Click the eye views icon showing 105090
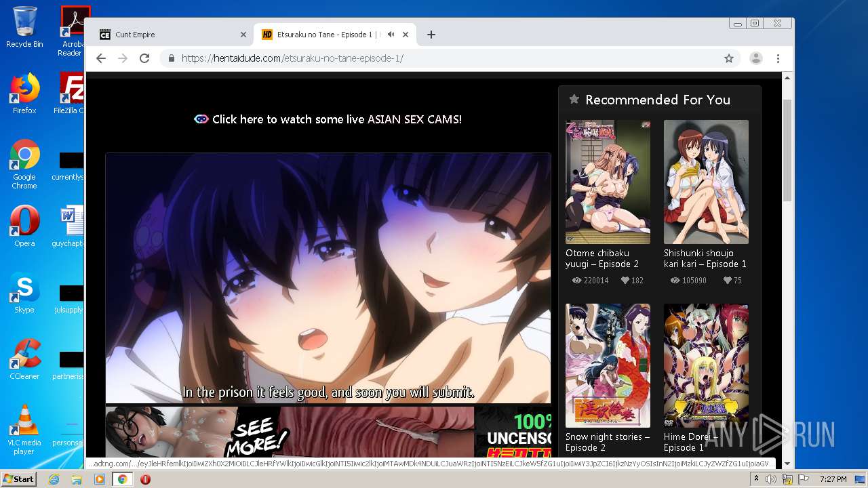This screenshot has width=868, height=488. click(x=675, y=281)
